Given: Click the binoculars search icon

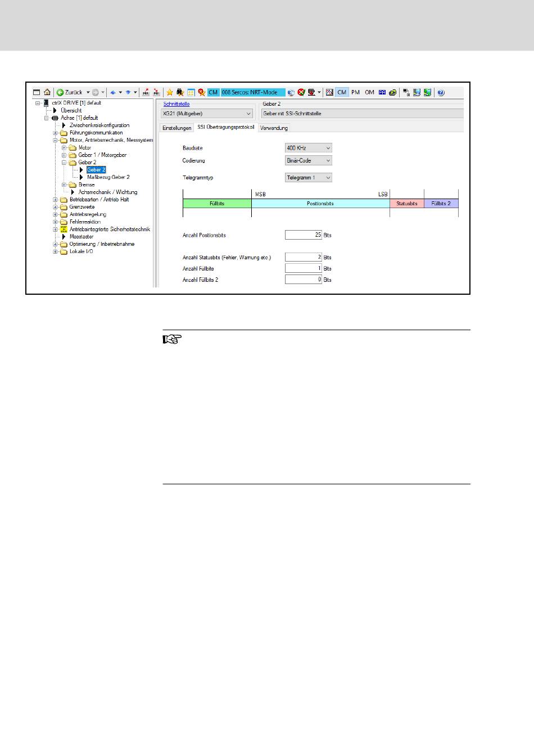Looking at the screenshot, I should [180, 92].
